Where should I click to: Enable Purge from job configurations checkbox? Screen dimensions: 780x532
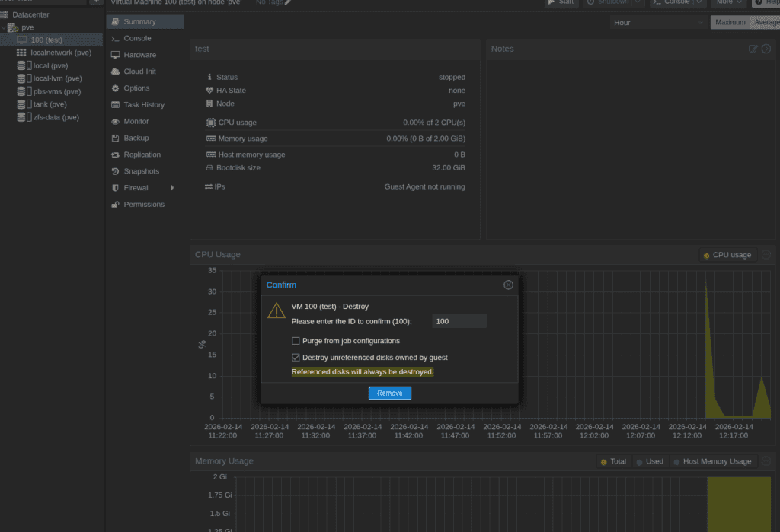pos(296,341)
